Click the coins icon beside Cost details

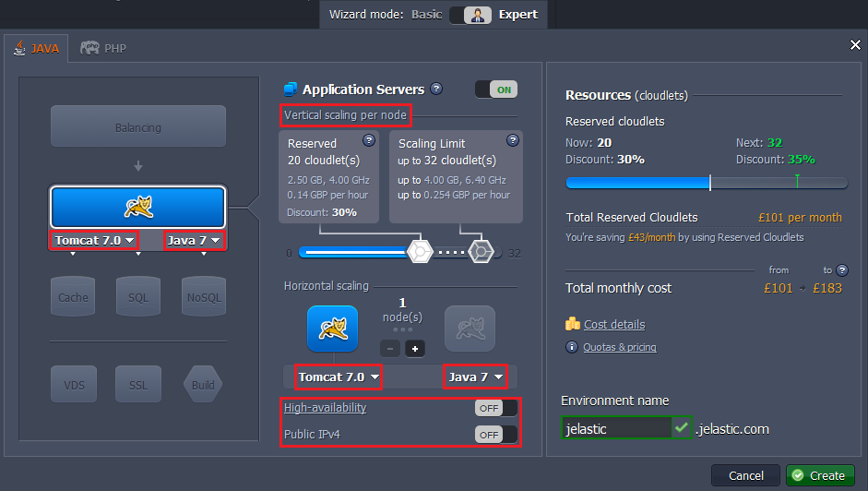click(573, 324)
